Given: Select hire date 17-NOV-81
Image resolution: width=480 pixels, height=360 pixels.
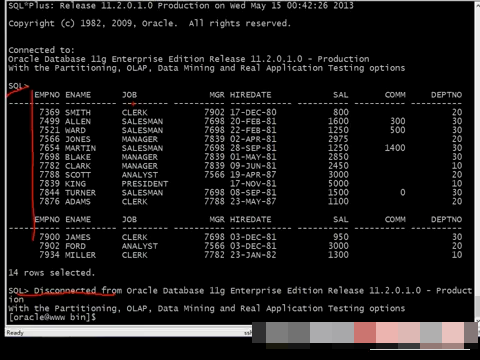Looking at the screenshot, I should point(253,184).
